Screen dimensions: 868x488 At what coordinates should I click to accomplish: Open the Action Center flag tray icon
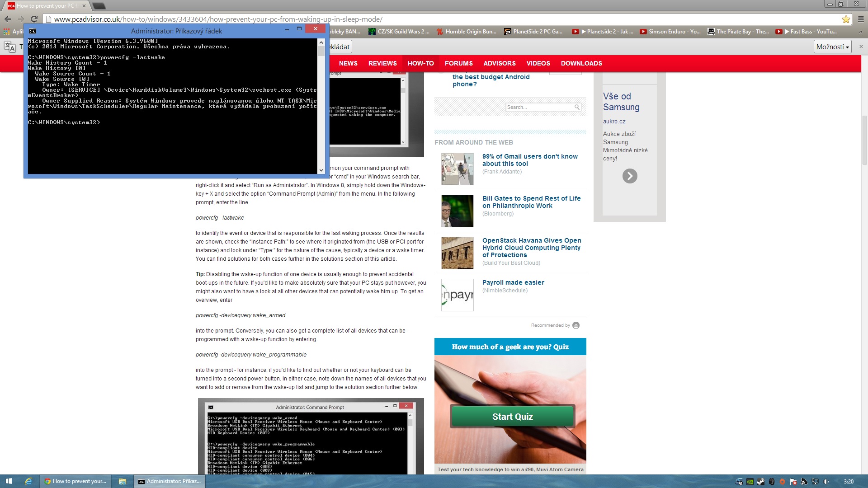tap(793, 482)
